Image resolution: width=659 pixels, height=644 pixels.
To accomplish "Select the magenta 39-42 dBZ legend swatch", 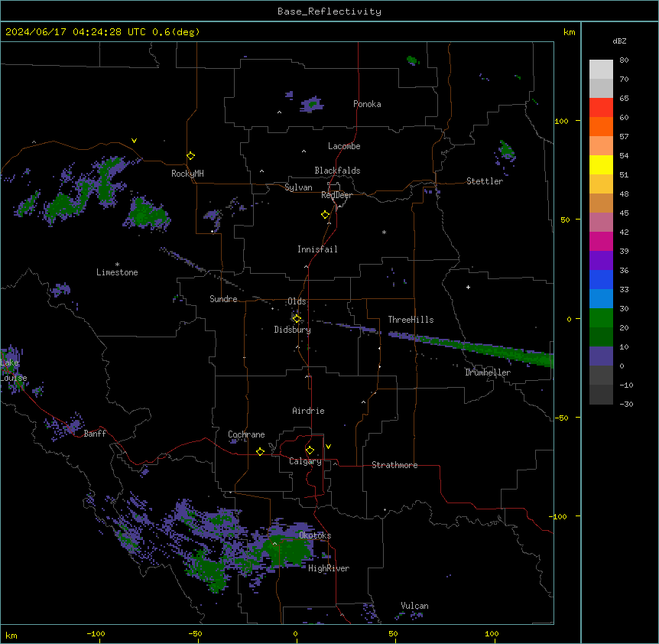I will [601, 241].
